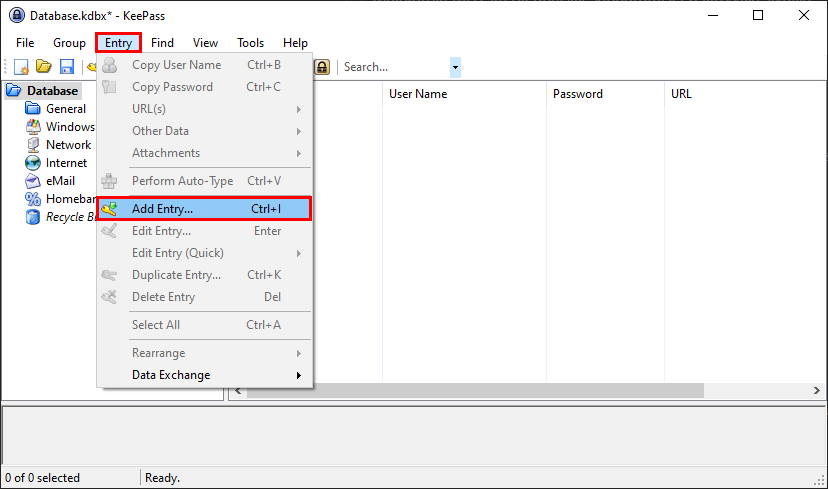828x489 pixels.
Task: Click the Save database floppy icon
Action: tap(67, 67)
